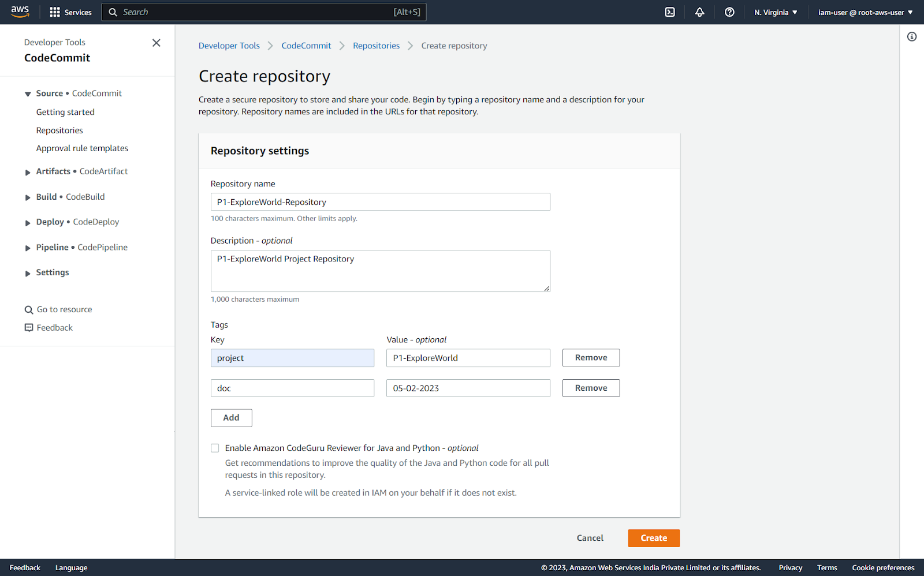
Task: Expand the Settings section
Action: (28, 273)
